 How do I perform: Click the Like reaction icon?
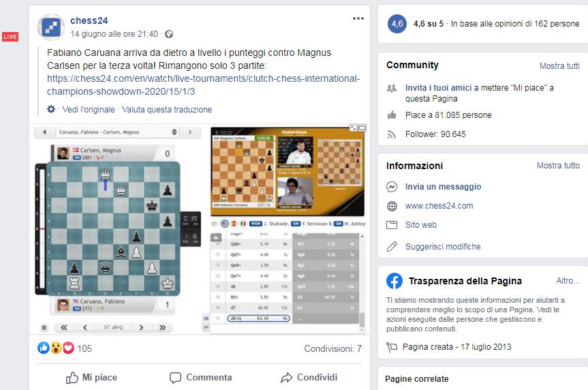(x=44, y=348)
